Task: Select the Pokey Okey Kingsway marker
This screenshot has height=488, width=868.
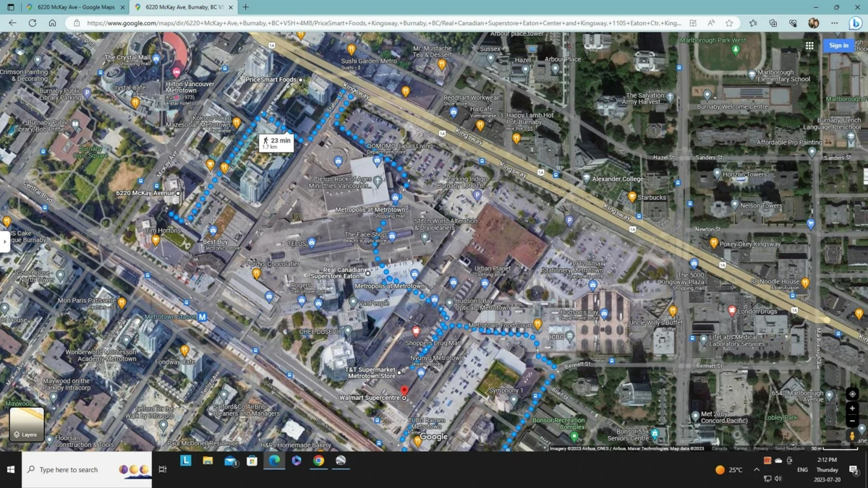Action: click(x=714, y=244)
